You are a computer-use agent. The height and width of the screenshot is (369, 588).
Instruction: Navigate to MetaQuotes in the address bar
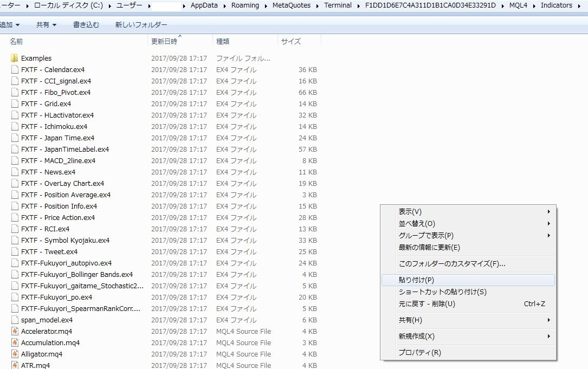[292, 5]
